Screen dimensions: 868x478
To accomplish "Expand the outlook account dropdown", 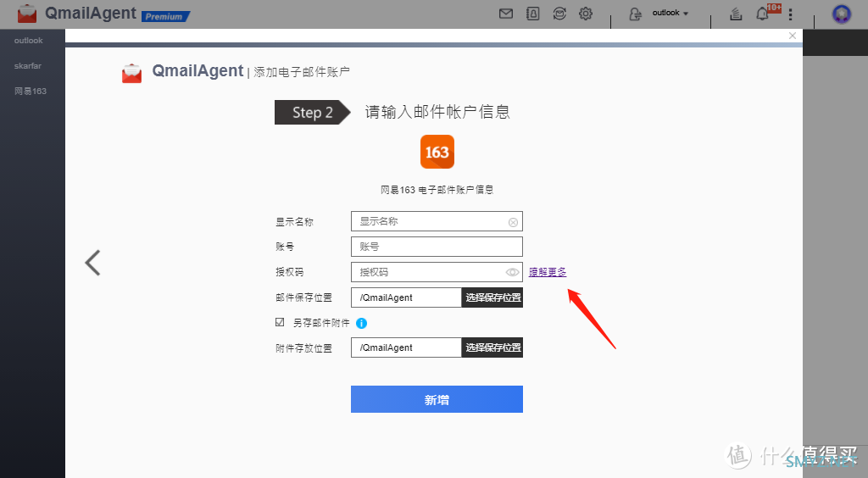I will pos(670,13).
